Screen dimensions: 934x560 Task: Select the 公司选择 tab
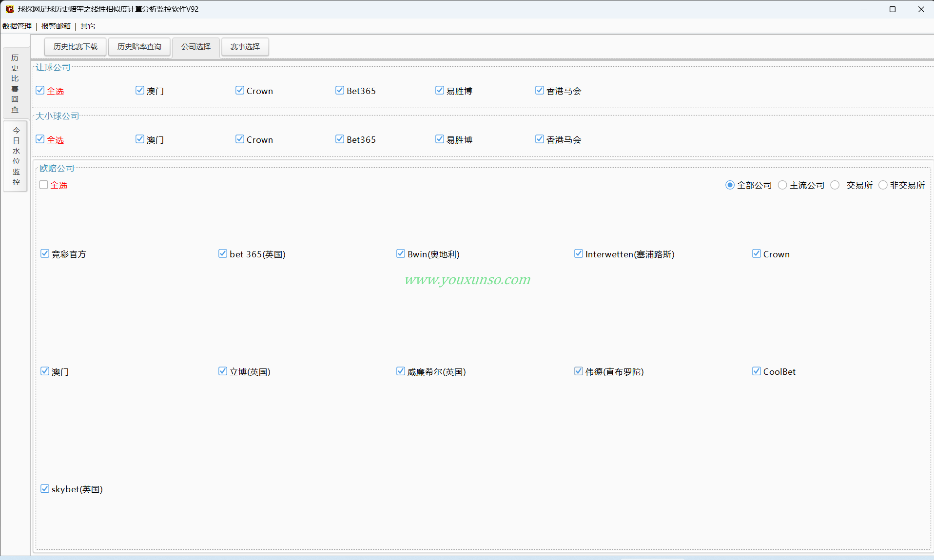click(x=196, y=47)
